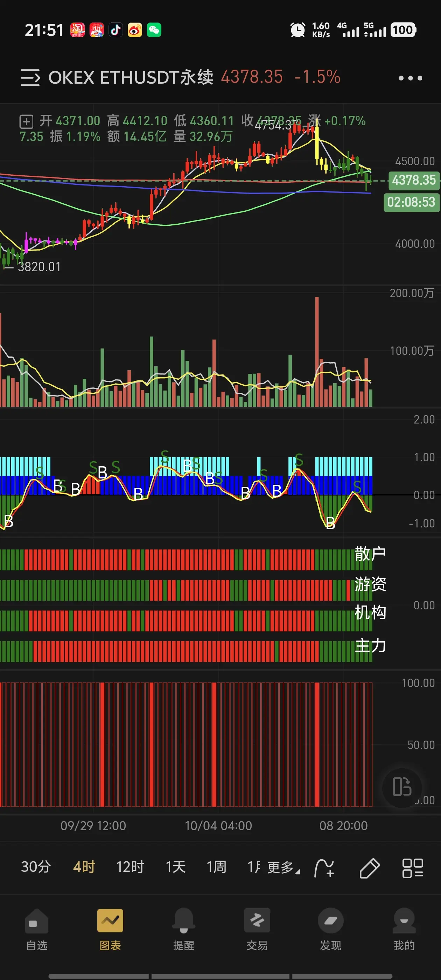Viewport: 441px width, 980px height.
Task: Tap the 主力 indicator label
Action: [370, 646]
